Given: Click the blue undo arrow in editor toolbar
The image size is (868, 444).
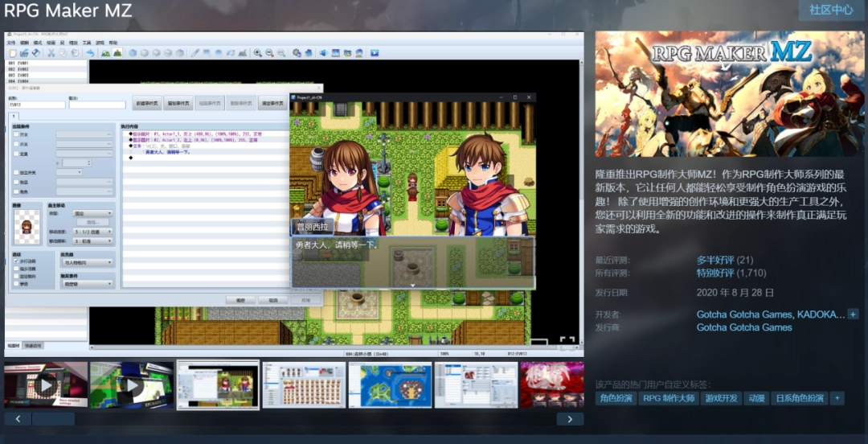Looking at the screenshot, I should tap(90, 53).
